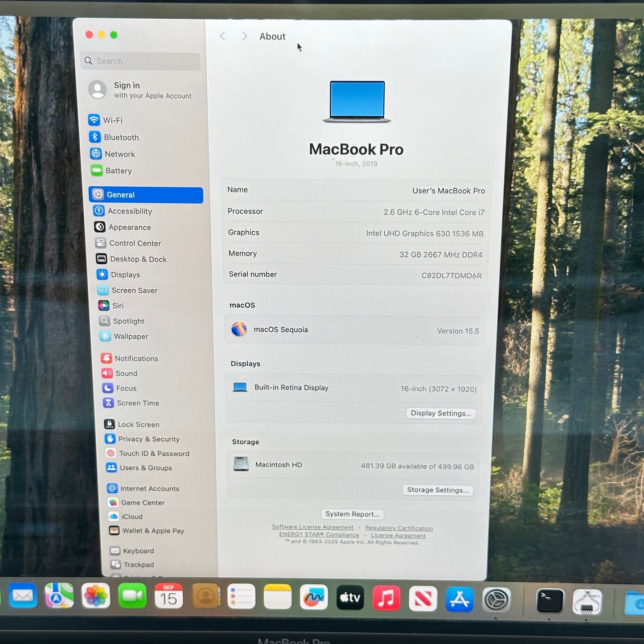
Task: Open Touch ID & Password settings
Action: pyautogui.click(x=154, y=453)
